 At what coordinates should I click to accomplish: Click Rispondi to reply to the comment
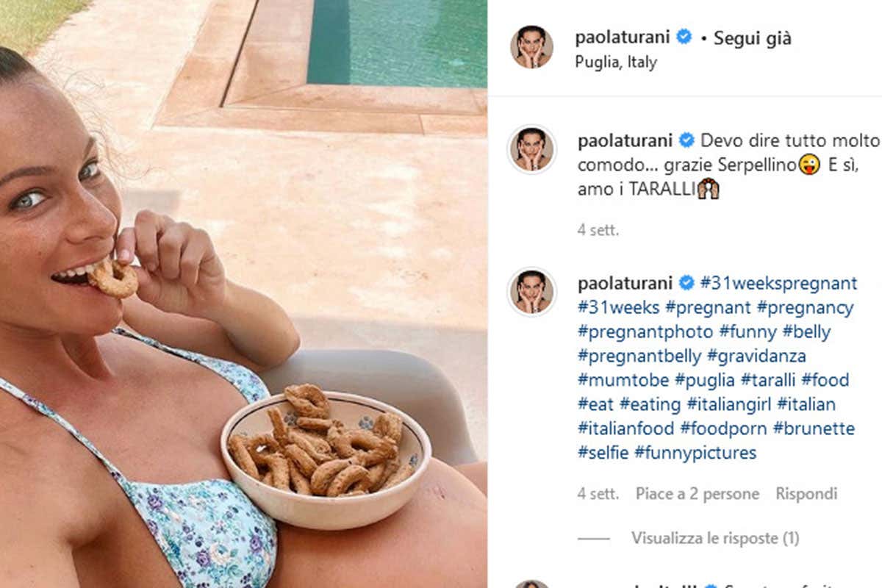point(806,494)
